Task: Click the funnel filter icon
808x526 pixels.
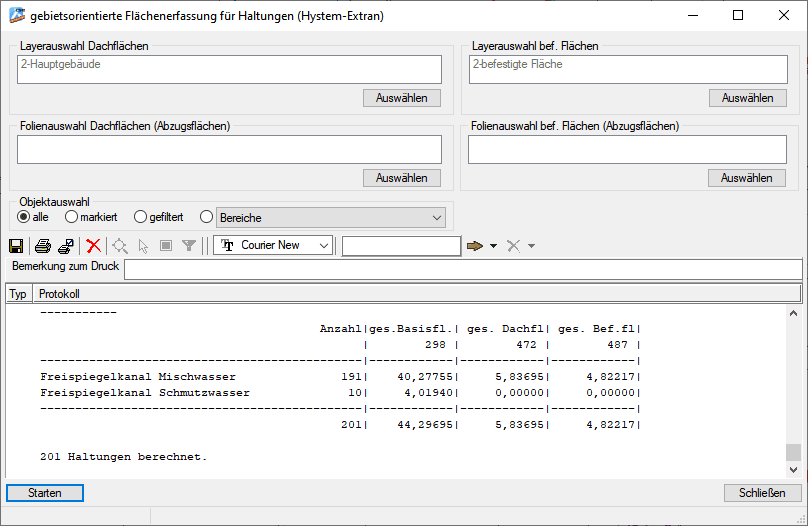Action: pyautogui.click(x=189, y=246)
